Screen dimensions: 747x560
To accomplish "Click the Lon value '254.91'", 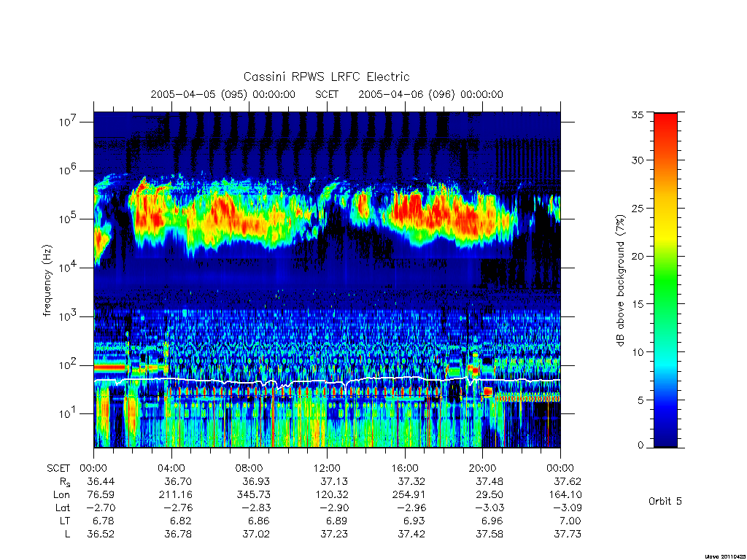I will pos(409,495).
